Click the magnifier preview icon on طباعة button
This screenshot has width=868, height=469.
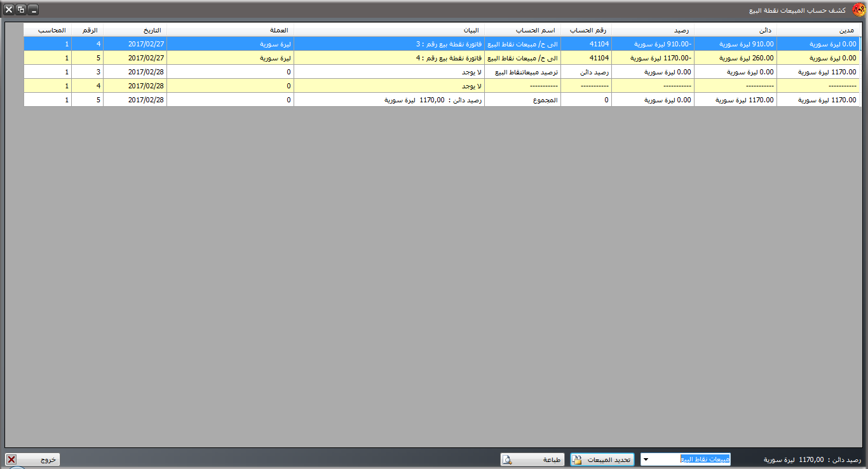click(x=508, y=459)
